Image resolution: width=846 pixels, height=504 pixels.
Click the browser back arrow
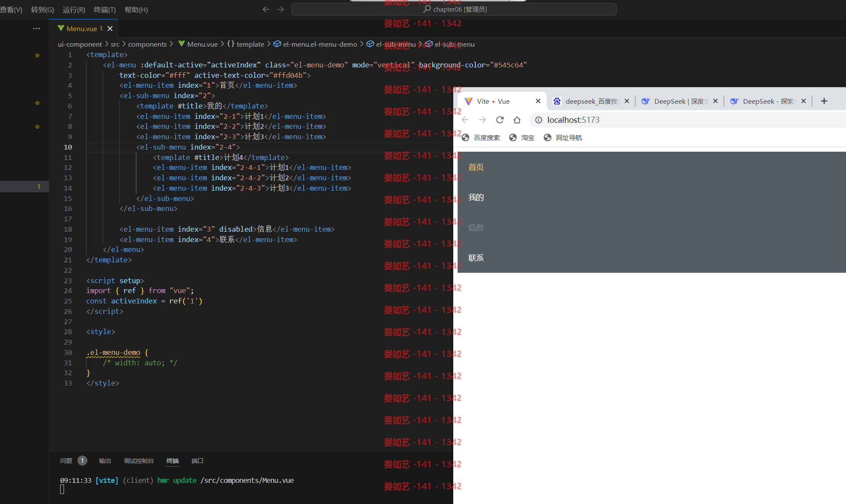click(x=465, y=120)
